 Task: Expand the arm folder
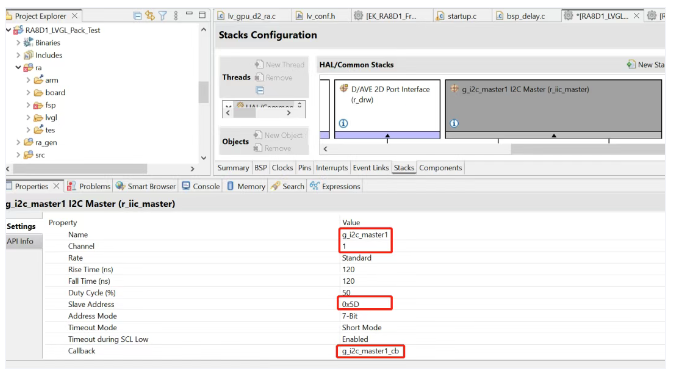pos(28,80)
